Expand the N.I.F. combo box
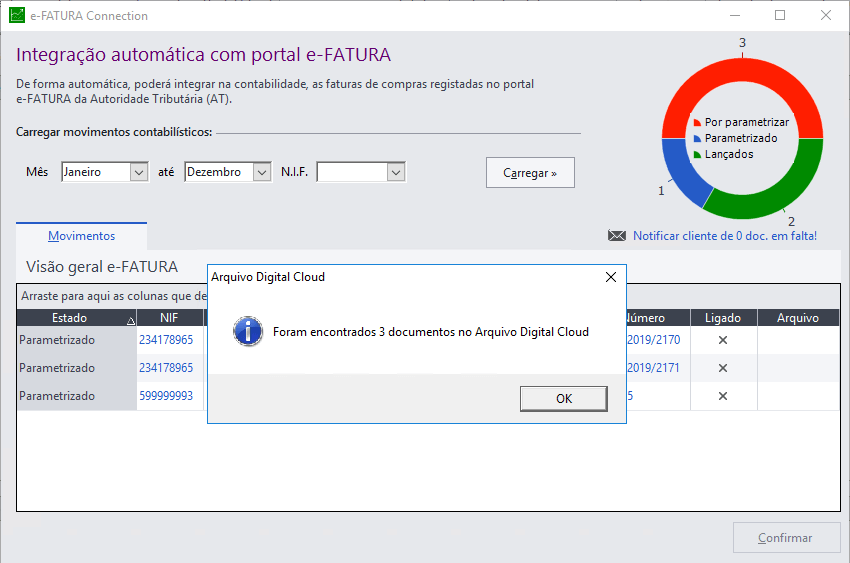 (x=396, y=173)
